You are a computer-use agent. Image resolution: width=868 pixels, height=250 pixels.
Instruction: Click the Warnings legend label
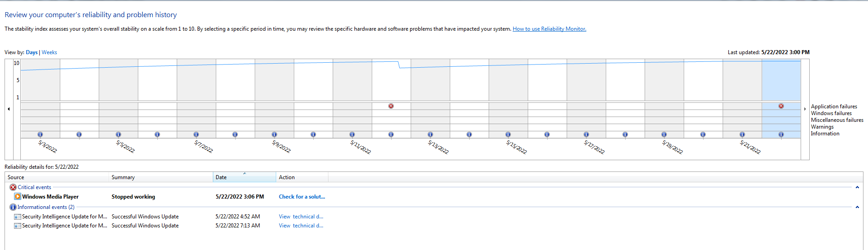tap(822, 127)
